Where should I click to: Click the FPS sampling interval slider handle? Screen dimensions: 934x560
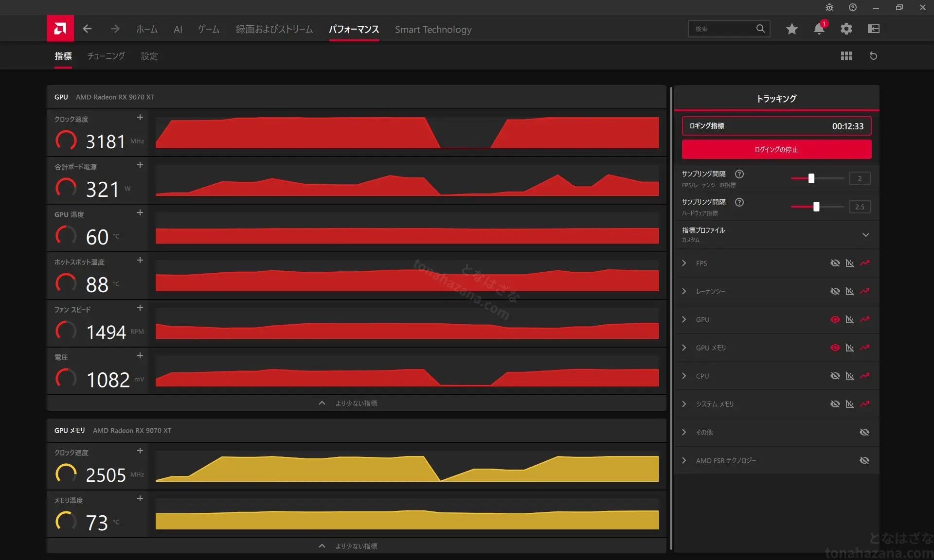[x=811, y=178]
